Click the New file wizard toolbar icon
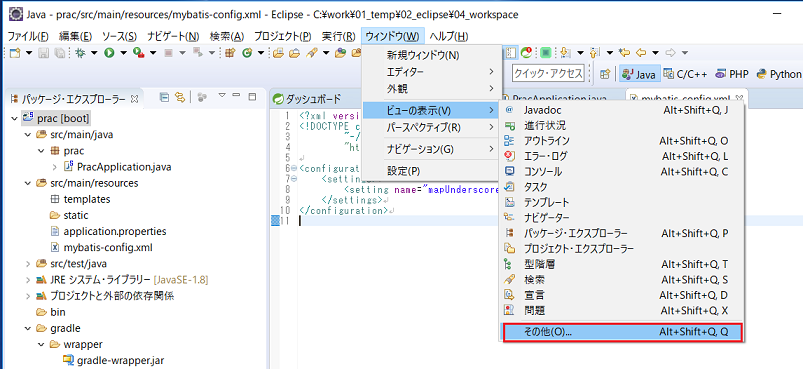This screenshot has height=369, width=803. click(x=15, y=53)
